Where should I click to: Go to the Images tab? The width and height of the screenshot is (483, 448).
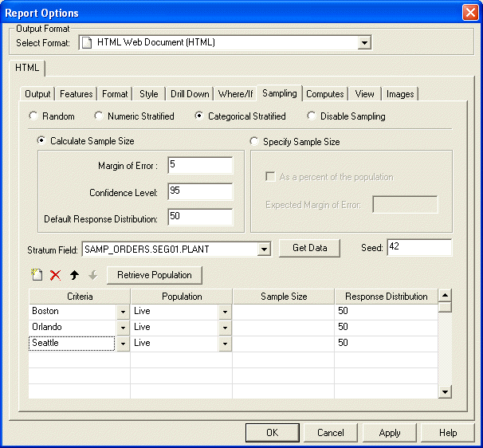point(400,94)
